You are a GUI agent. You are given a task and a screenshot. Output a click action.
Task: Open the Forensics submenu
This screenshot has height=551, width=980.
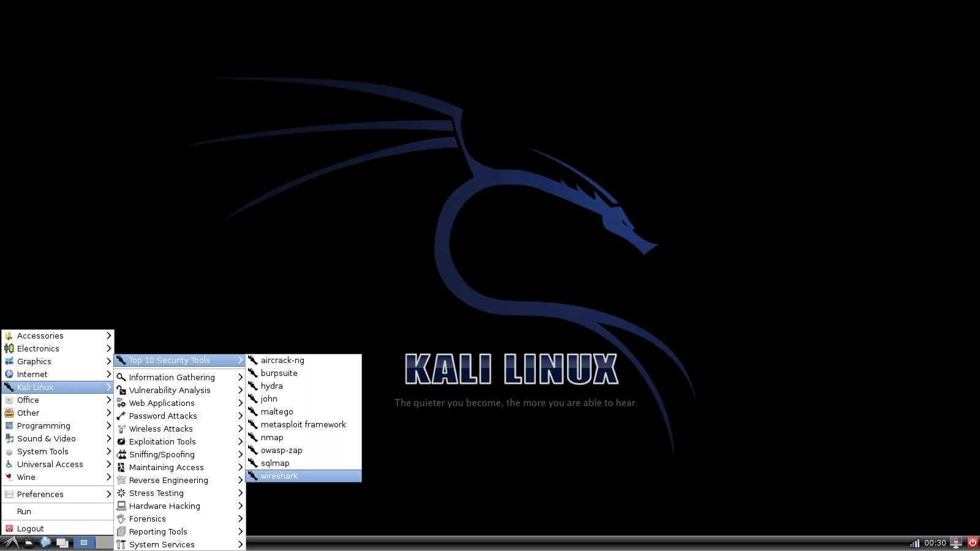click(179, 519)
